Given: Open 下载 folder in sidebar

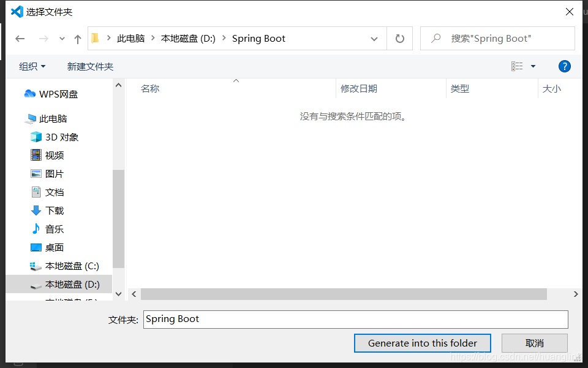Looking at the screenshot, I should [x=47, y=210].
